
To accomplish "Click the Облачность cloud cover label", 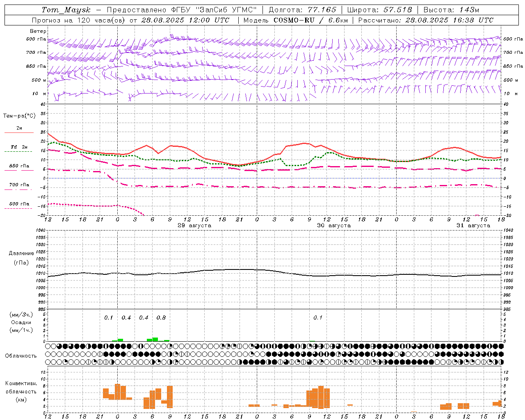I will [21, 356].
